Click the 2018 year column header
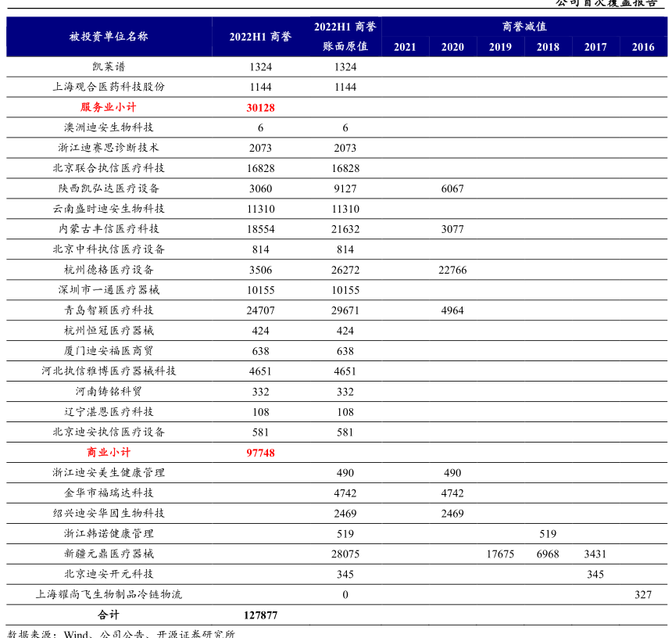Screen dimensions: 672x638 [x=548, y=47]
